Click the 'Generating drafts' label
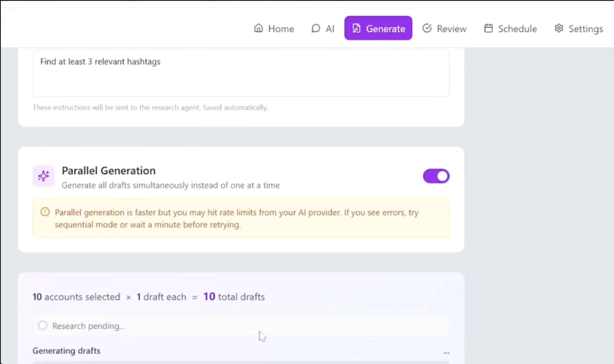 pos(66,351)
